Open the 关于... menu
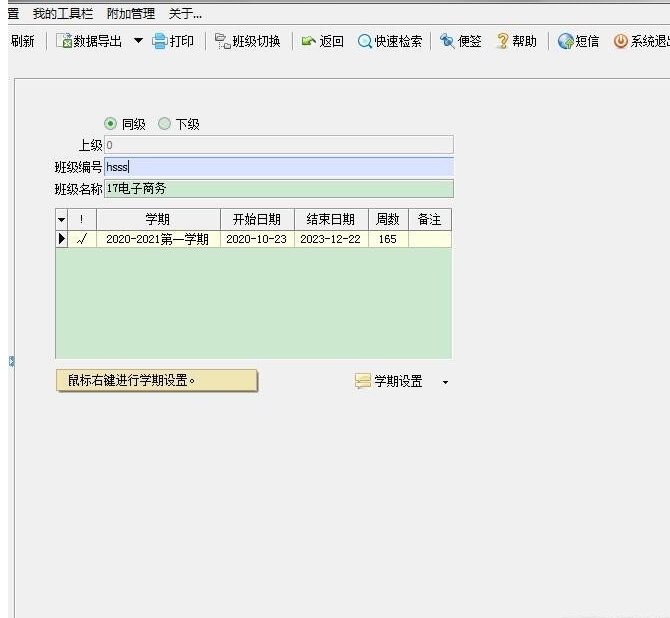The width and height of the screenshot is (670, 618). pos(185,14)
